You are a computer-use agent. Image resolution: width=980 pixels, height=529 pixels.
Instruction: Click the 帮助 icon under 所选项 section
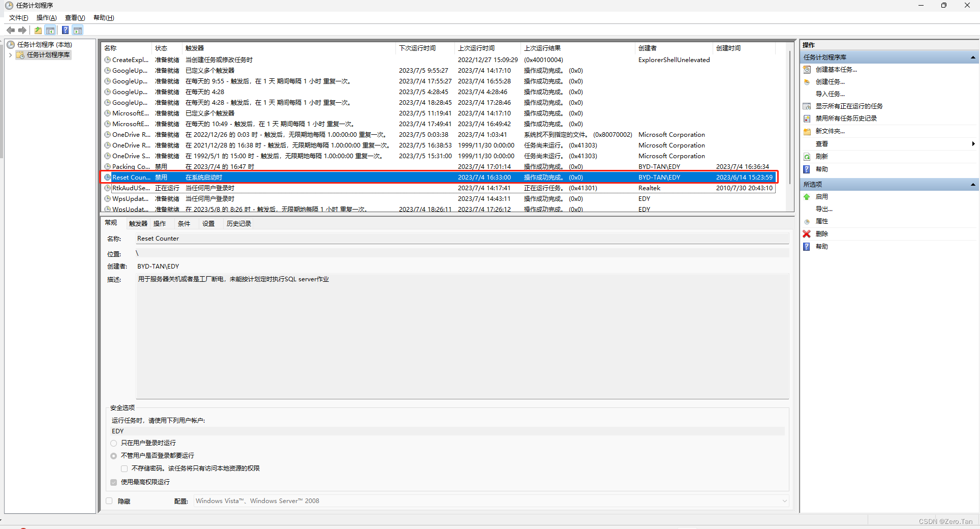point(807,247)
